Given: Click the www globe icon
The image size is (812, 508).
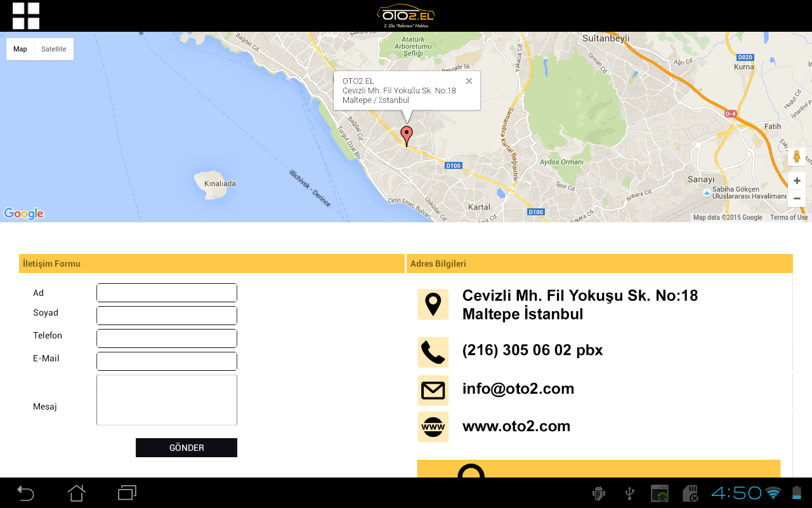Looking at the screenshot, I should tap(433, 427).
